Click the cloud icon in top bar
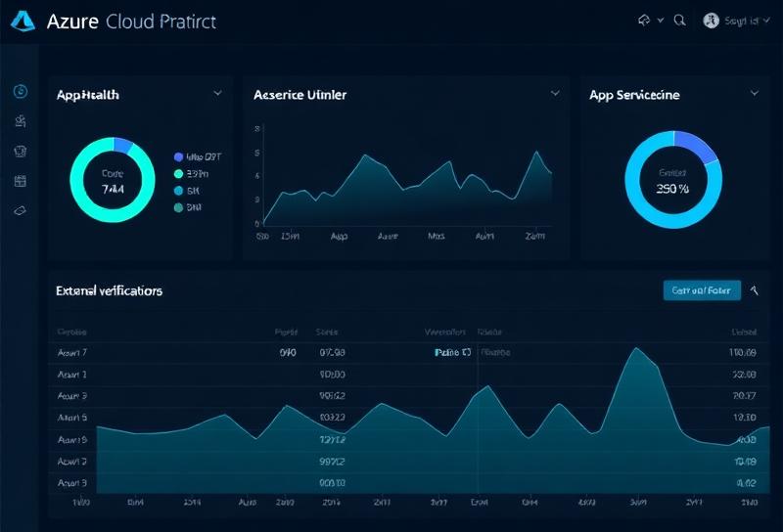This screenshot has height=532, width=783. [x=644, y=20]
